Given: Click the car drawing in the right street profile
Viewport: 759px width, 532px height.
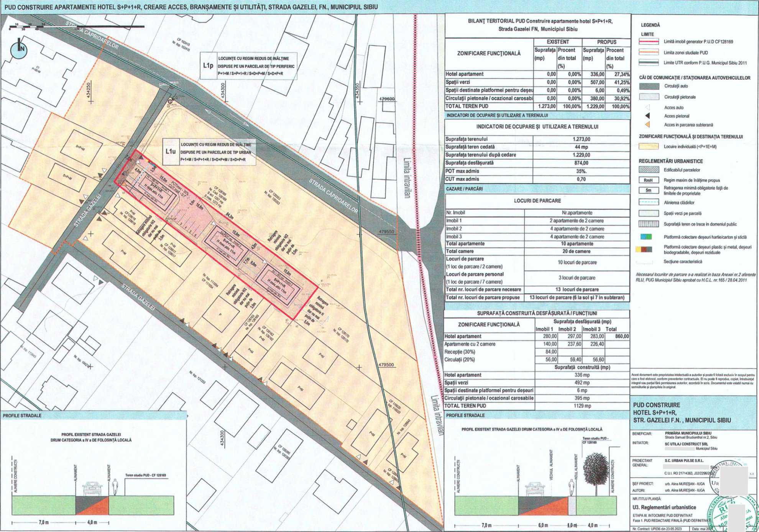Looking at the screenshot, I should (x=535, y=489).
